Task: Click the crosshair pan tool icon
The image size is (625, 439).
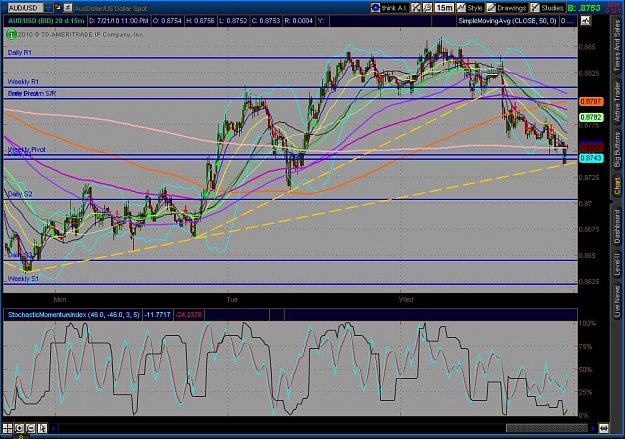Action: tap(416, 8)
